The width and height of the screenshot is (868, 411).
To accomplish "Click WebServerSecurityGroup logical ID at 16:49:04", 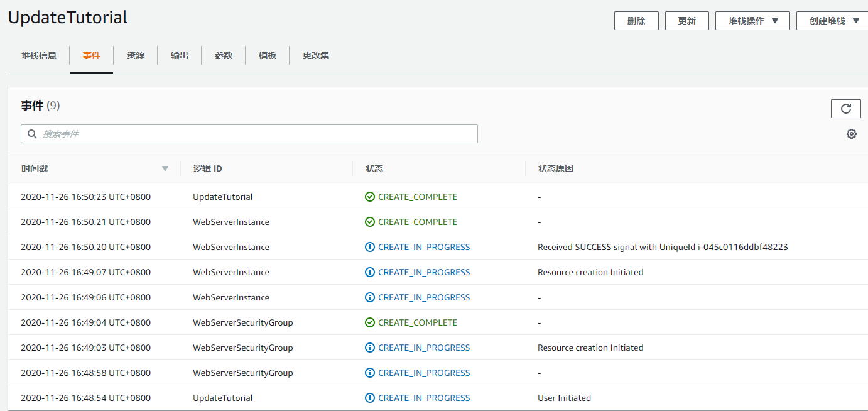I will click(x=243, y=322).
